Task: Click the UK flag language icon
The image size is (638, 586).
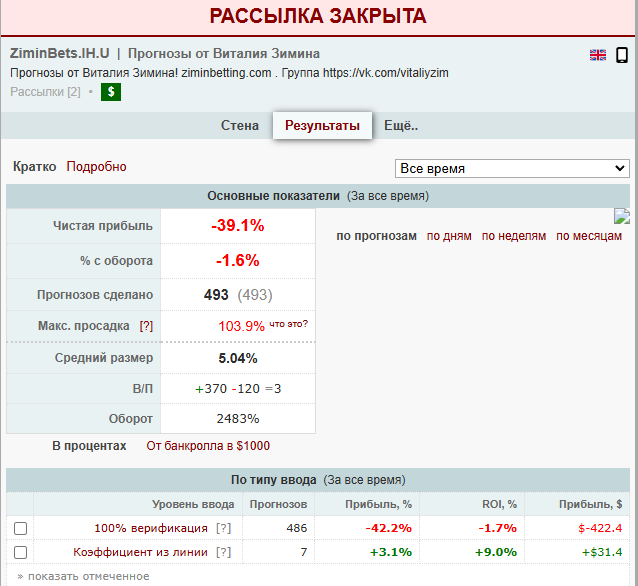Action: tap(597, 55)
